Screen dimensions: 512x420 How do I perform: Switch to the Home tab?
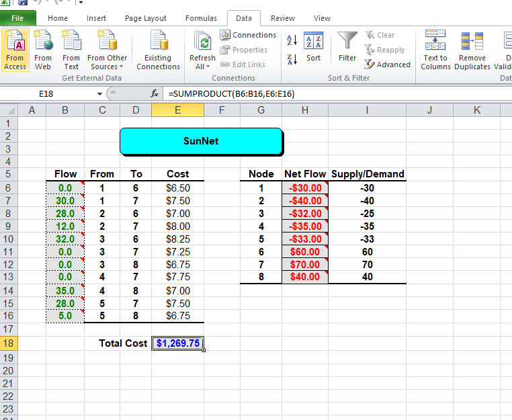(x=58, y=18)
